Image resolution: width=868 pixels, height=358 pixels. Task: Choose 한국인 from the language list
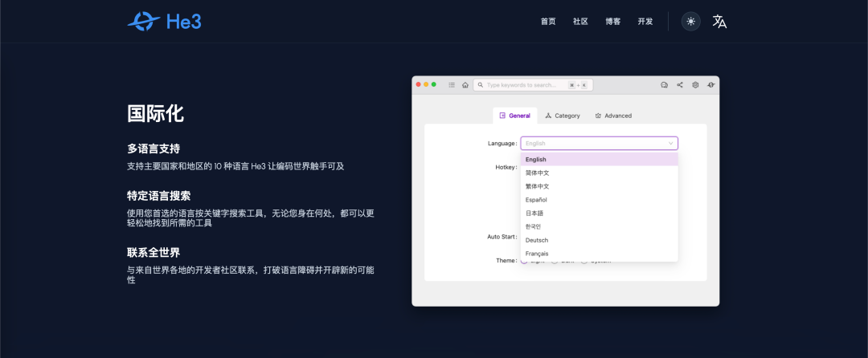pos(599,226)
